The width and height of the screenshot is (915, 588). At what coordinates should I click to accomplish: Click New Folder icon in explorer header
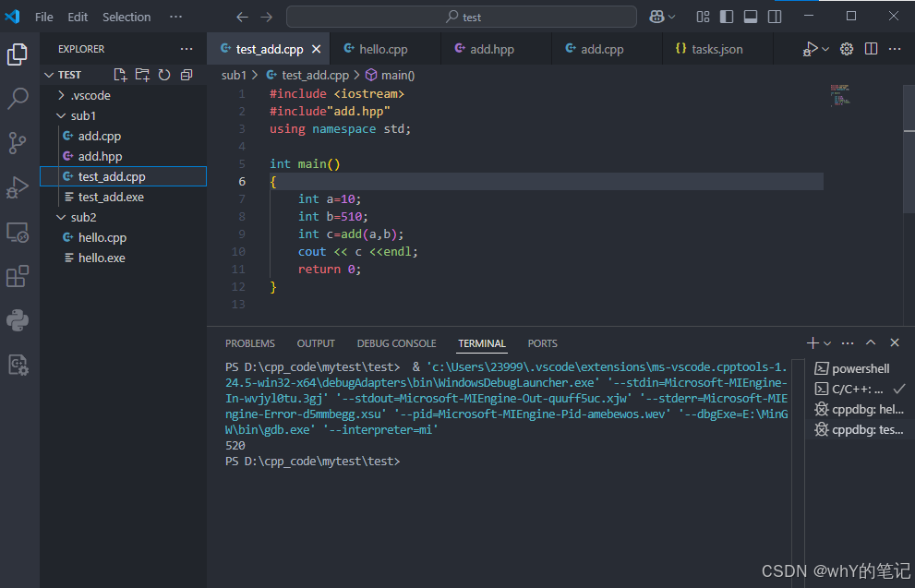pyautogui.click(x=142, y=75)
